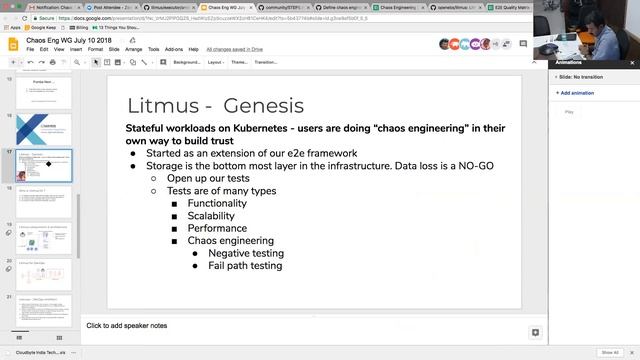Click 'All changes saved in Drive' link

click(235, 49)
